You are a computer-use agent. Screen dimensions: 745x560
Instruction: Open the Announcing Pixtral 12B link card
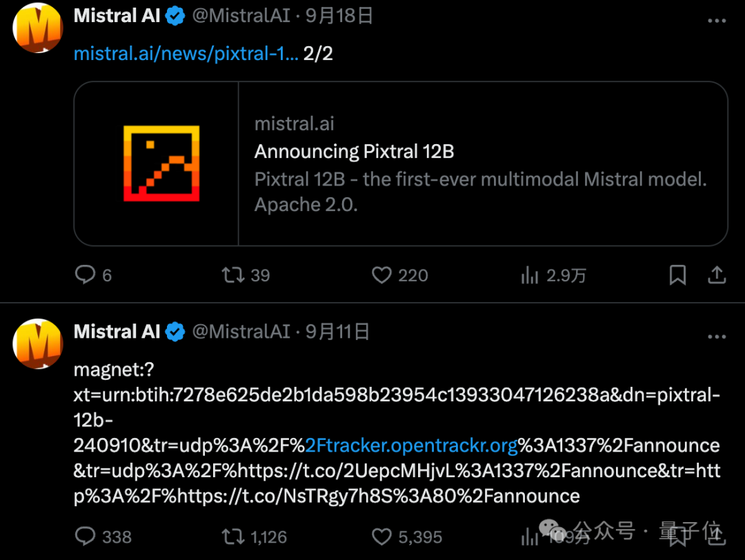[401, 163]
